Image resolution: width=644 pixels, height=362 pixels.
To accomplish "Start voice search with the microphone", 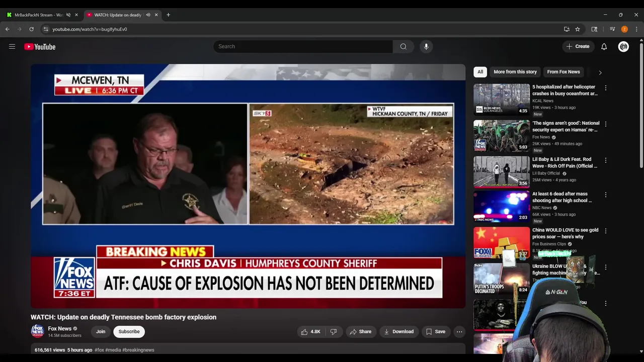I will pyautogui.click(x=426, y=46).
